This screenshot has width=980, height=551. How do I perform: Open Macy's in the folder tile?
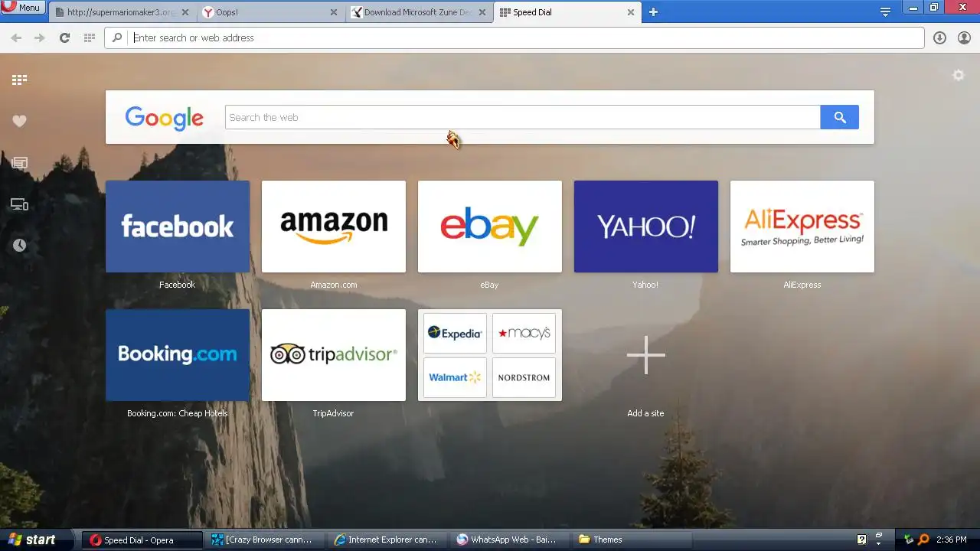point(524,333)
